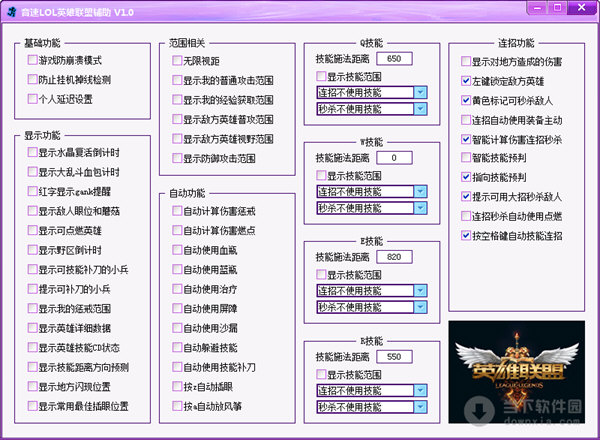Enable 自动使用沙漏
The width and height of the screenshot is (600, 440).
point(177,328)
